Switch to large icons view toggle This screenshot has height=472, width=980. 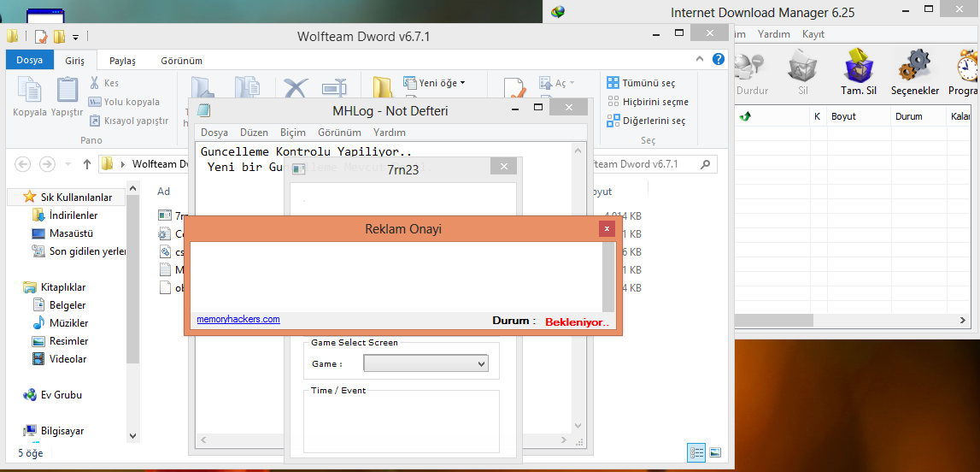point(716,452)
